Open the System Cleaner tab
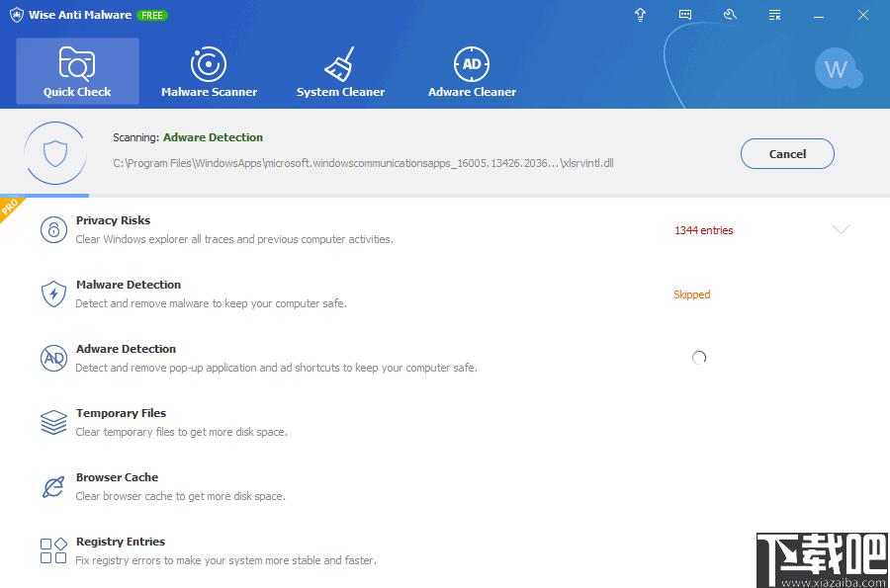This screenshot has height=588, width=890. tap(340, 71)
